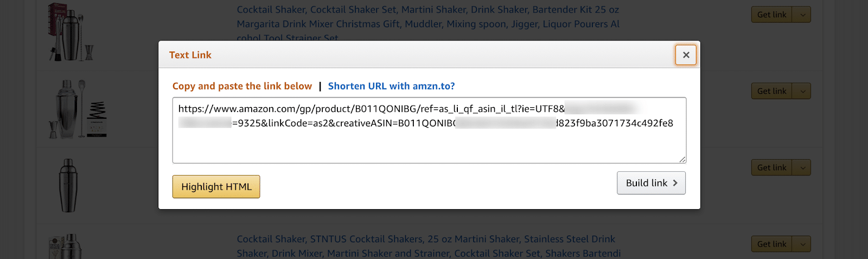Click inside the affiliate link text box
The image size is (868, 259).
pyautogui.click(x=429, y=130)
